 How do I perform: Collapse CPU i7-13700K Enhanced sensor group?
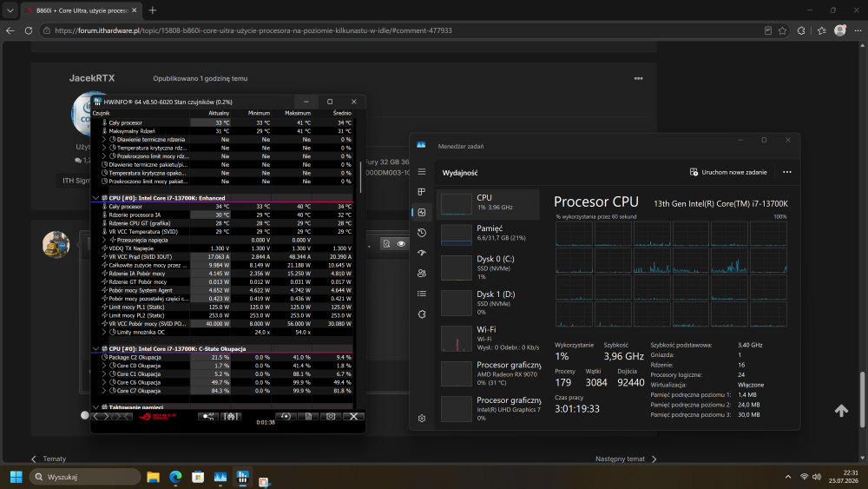pos(95,198)
